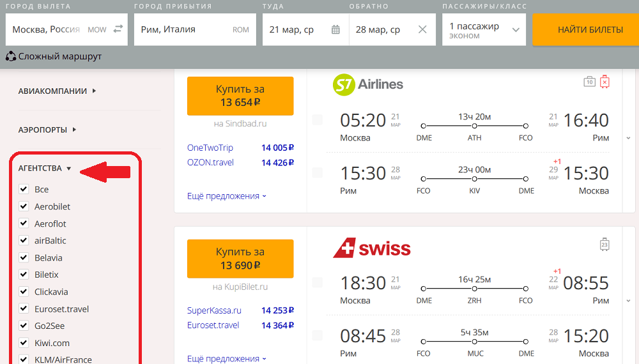Click baggage icon on Swiss ticket
The image size is (639, 364).
tap(604, 245)
